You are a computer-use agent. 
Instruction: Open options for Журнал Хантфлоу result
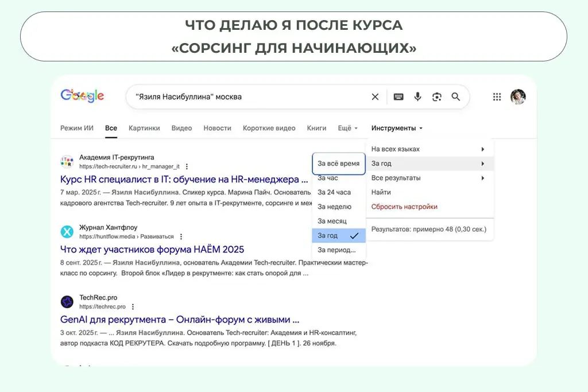click(181, 236)
